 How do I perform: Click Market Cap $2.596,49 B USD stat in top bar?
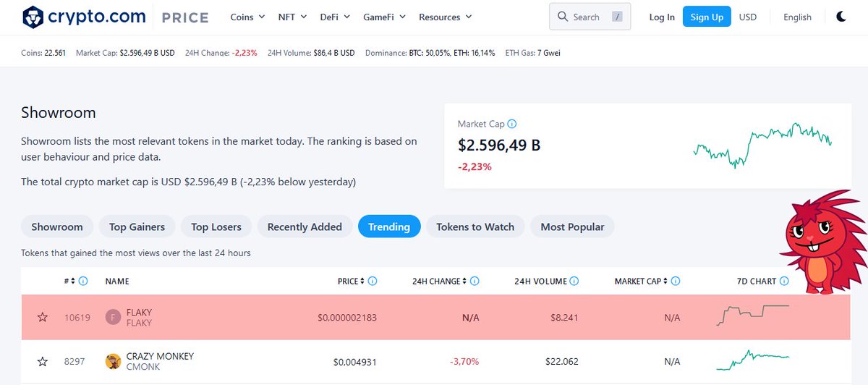(125, 53)
